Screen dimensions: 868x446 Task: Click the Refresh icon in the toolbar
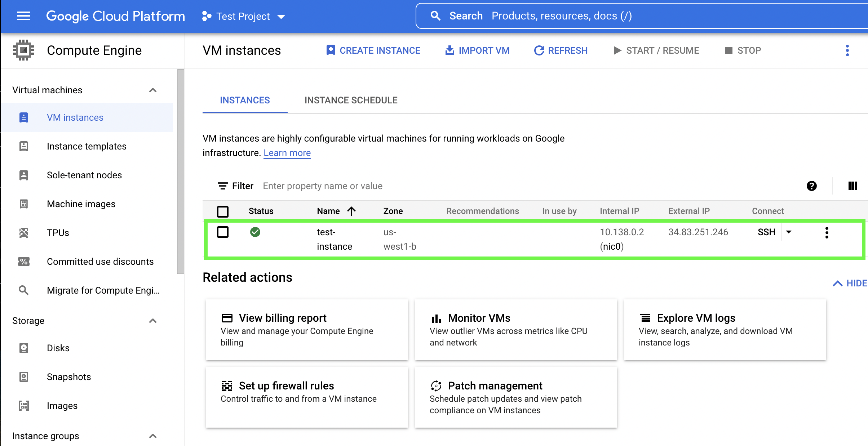(539, 50)
